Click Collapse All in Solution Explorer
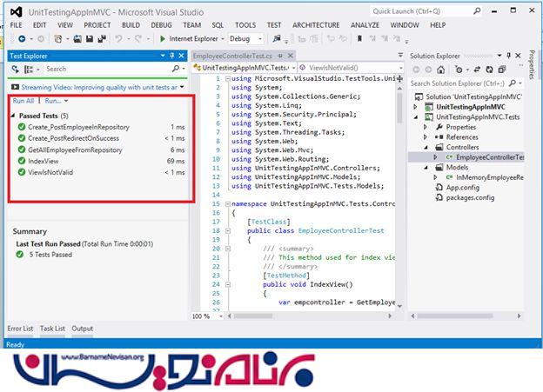 [502, 70]
